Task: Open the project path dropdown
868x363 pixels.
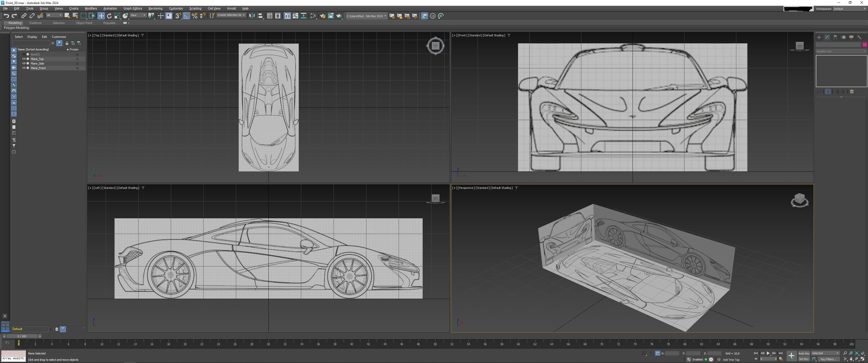Action: [x=366, y=16]
